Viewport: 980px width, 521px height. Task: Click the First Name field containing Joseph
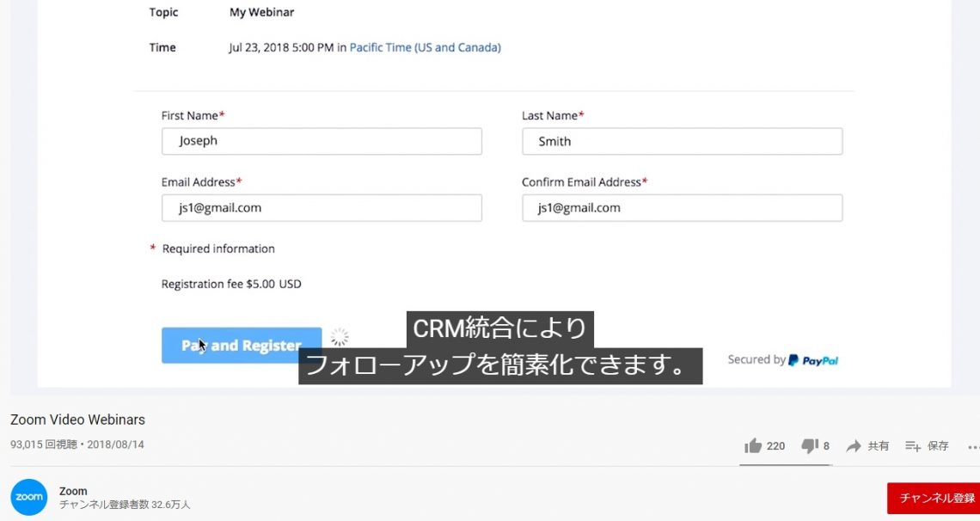[322, 141]
